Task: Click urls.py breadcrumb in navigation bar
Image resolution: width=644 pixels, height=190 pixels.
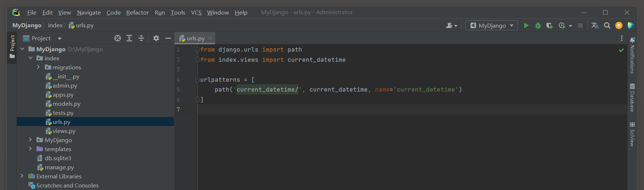Action: tap(81, 25)
